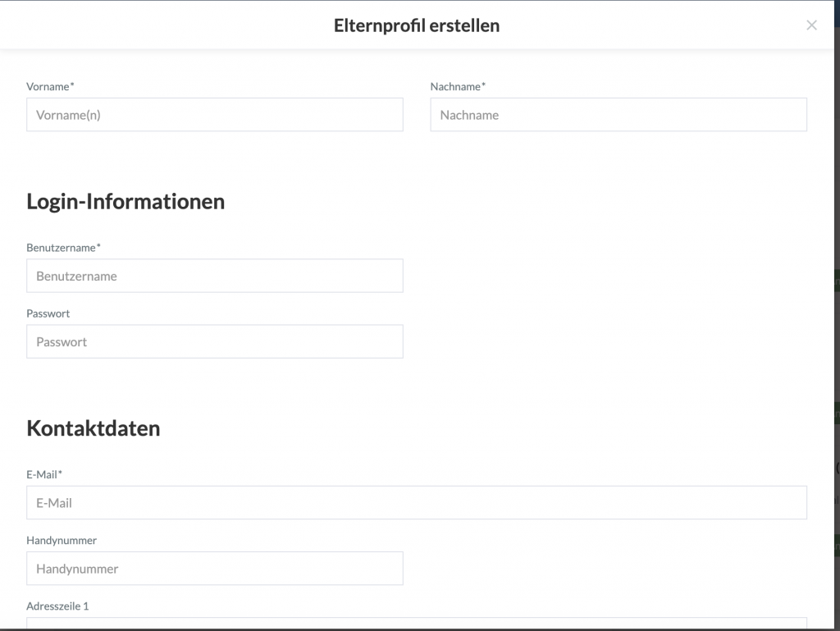The image size is (840, 631).
Task: Click the Passwort label text
Action: pos(48,313)
